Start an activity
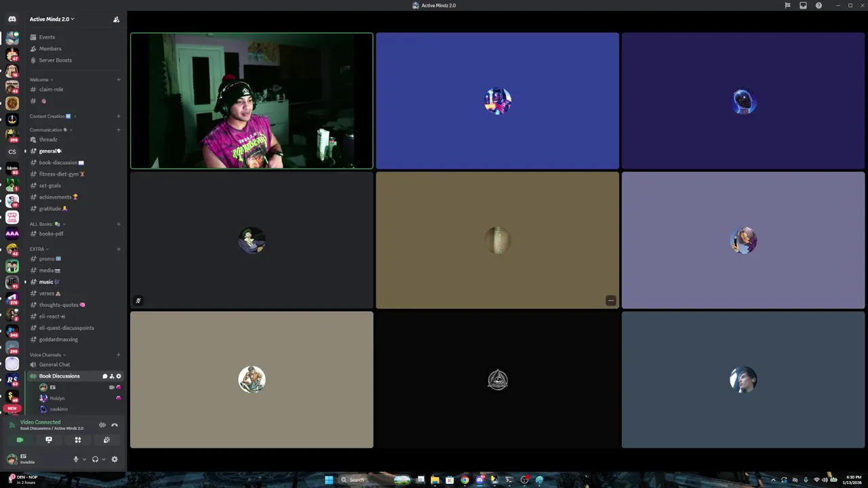This screenshot has height=488, width=868. coord(78,440)
